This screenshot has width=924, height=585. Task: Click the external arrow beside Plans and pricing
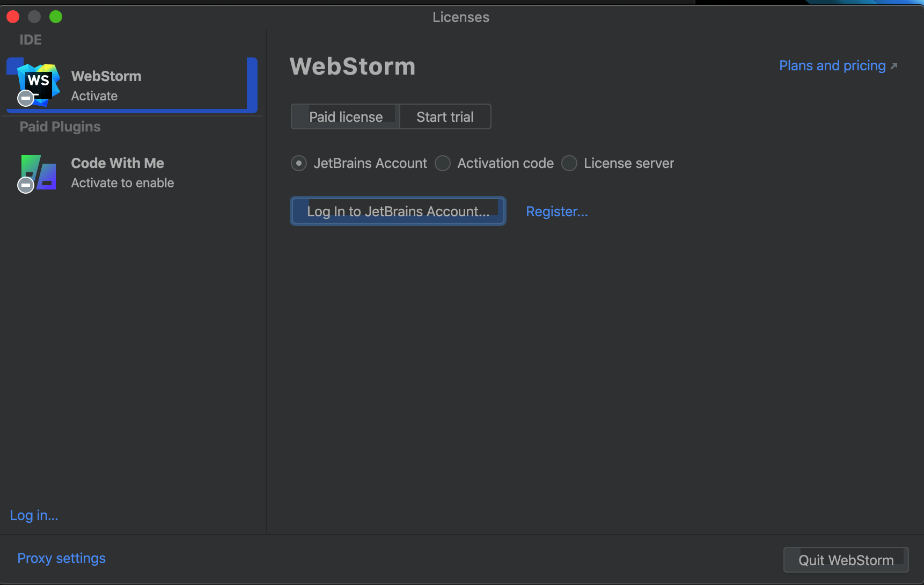[894, 66]
